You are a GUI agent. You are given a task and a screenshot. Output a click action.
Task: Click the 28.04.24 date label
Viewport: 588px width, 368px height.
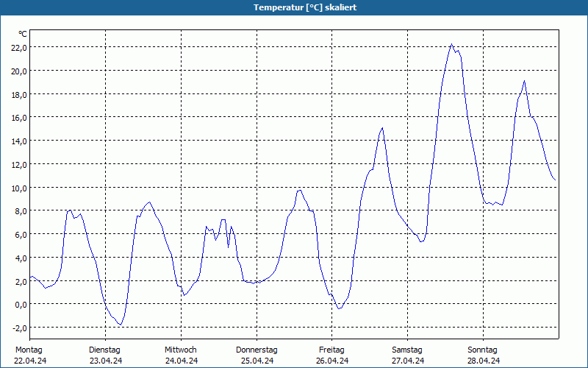tap(484, 361)
